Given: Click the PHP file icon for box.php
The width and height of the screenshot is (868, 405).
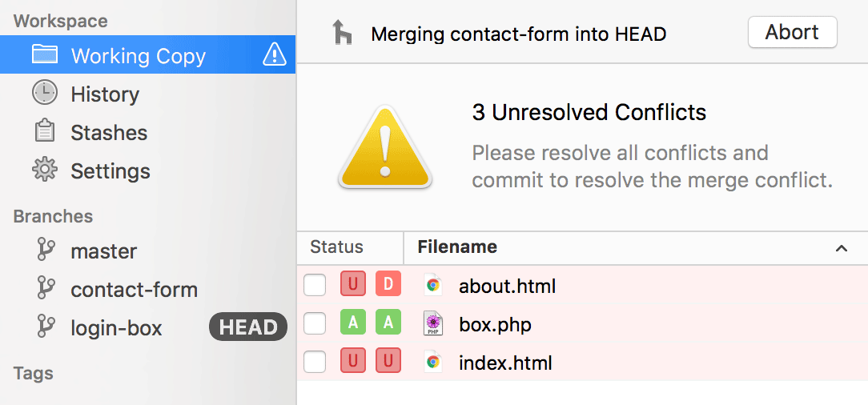Looking at the screenshot, I should (433, 323).
